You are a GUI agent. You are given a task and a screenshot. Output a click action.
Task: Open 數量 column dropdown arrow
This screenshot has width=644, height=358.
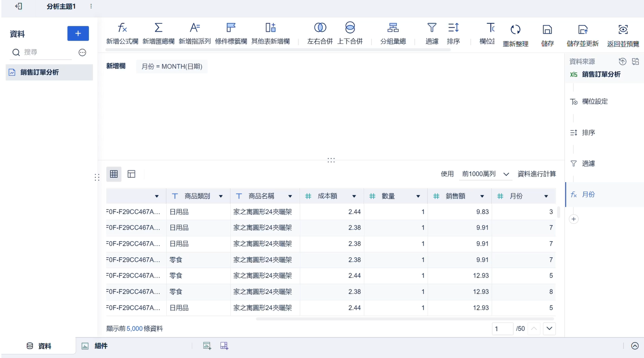click(x=418, y=196)
